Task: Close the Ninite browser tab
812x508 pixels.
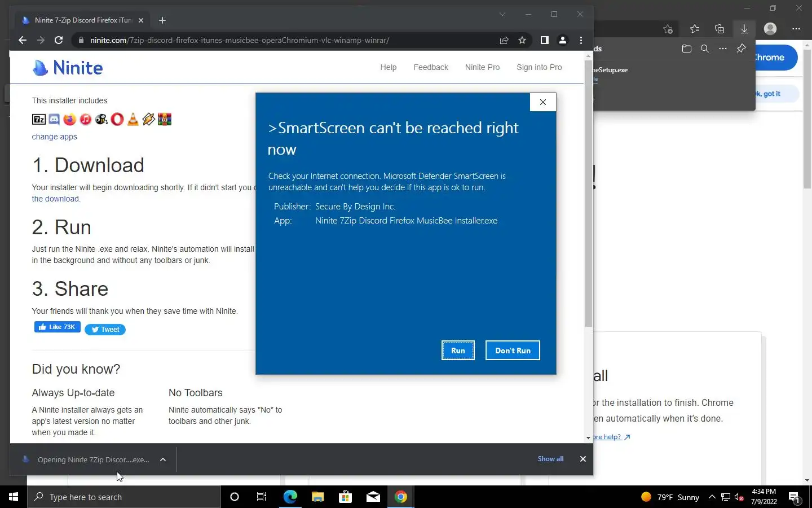Action: pos(141,20)
